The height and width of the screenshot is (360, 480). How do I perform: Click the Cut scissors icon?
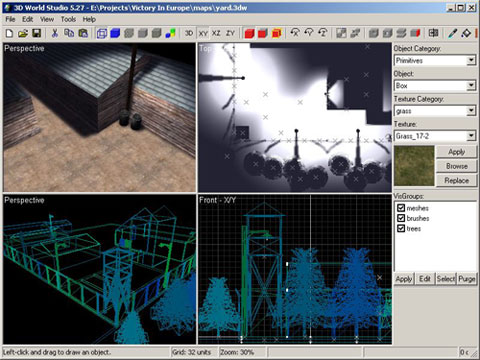[x=55, y=33]
